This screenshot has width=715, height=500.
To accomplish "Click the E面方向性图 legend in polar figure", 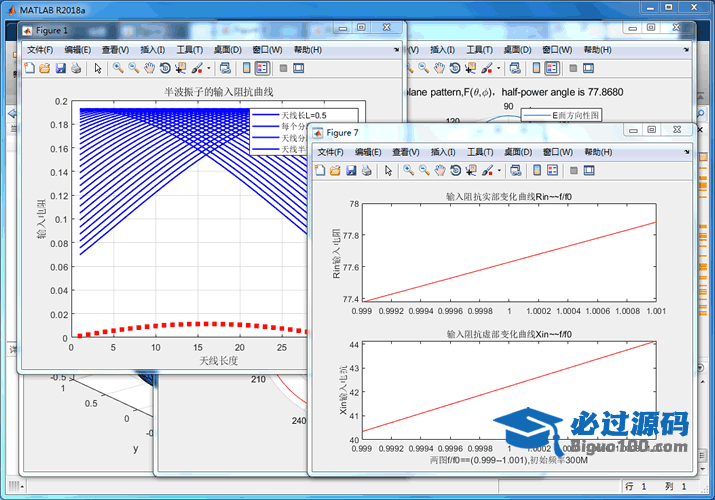I will coord(561,115).
